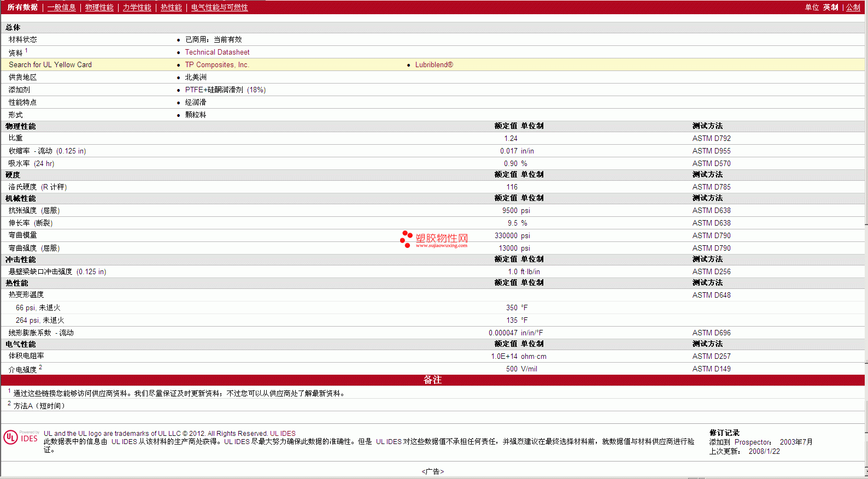868x479 pixels.
Task: Click ASTM D257 test method
Action: click(x=711, y=356)
